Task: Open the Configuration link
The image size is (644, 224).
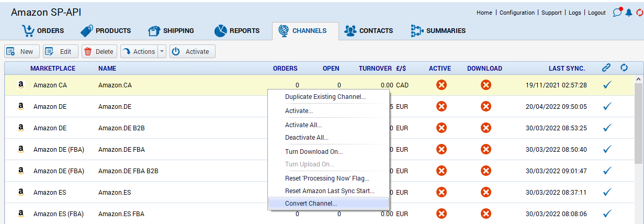Action: pyautogui.click(x=517, y=13)
